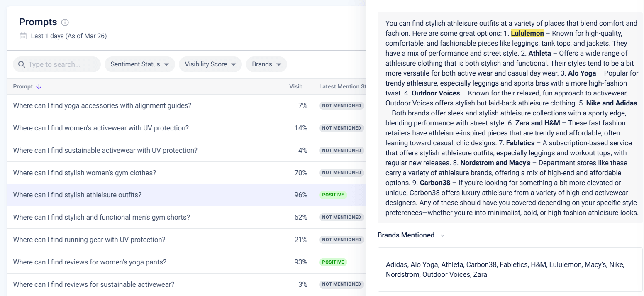644x296 pixels.
Task: Click the calendar icon next to Last 1 days
Action: click(23, 36)
